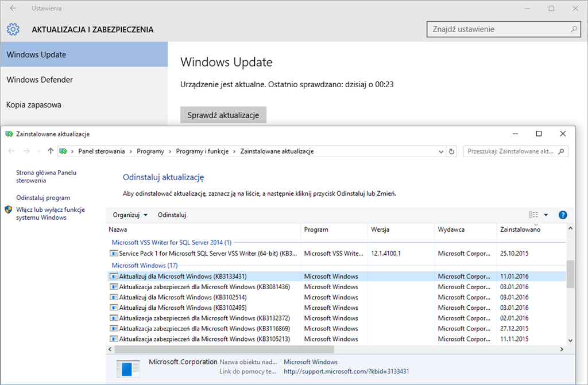Select Aktualizuj dla Microsoft Windows (KB3133431) text
Image resolution: width=588 pixels, height=385 pixels.
click(x=183, y=277)
